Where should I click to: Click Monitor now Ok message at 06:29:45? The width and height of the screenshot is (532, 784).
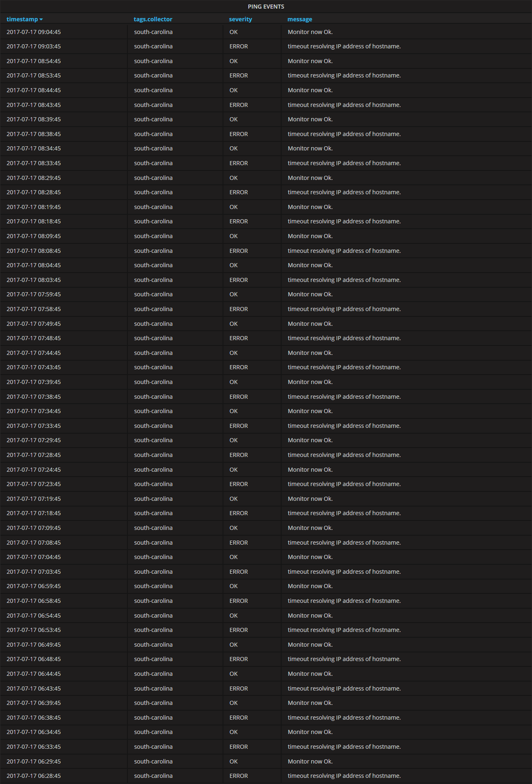point(310,761)
